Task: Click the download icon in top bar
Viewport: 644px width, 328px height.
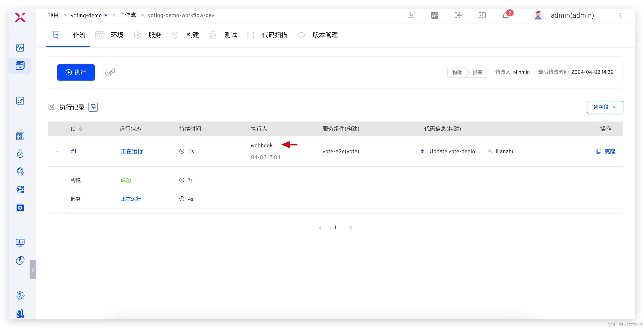Action: (410, 15)
